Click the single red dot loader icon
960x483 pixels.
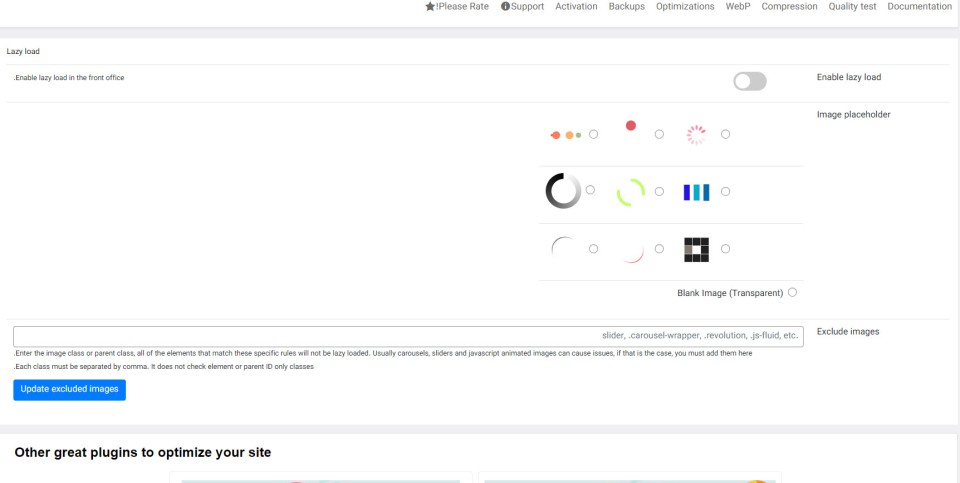[x=631, y=126]
